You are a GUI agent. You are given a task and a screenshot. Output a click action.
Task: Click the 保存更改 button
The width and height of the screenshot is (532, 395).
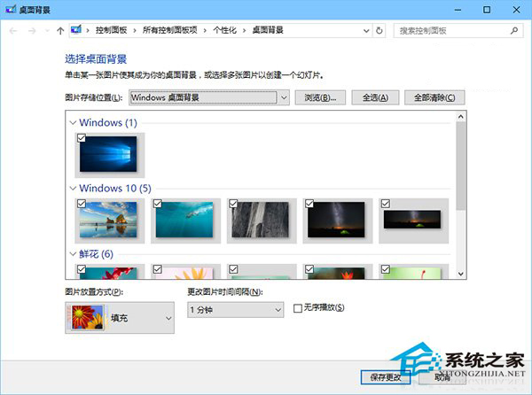point(386,377)
